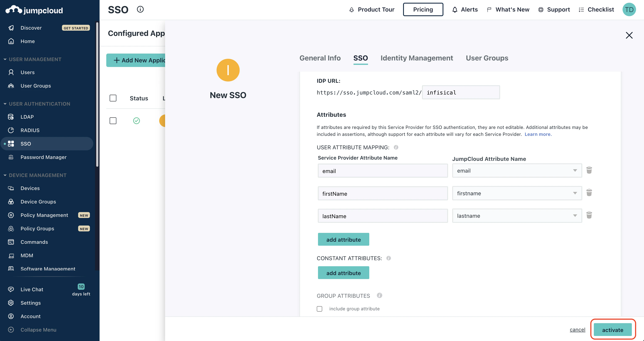Viewport: 644px width, 341px height.
Task: Delete the email attribute mapping row
Action: pos(589,170)
